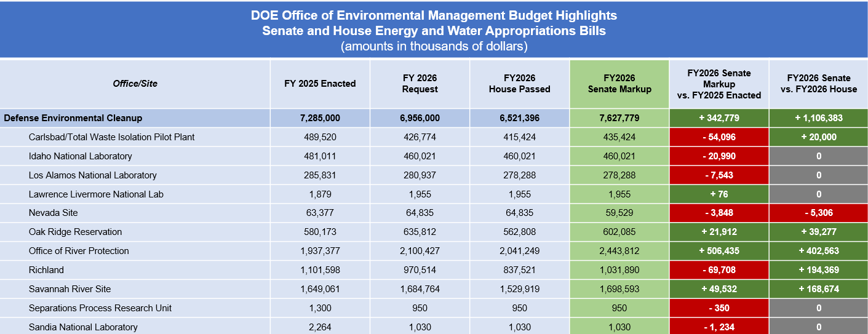Select the - 350 red cell
868x334 pixels.
[x=719, y=308]
